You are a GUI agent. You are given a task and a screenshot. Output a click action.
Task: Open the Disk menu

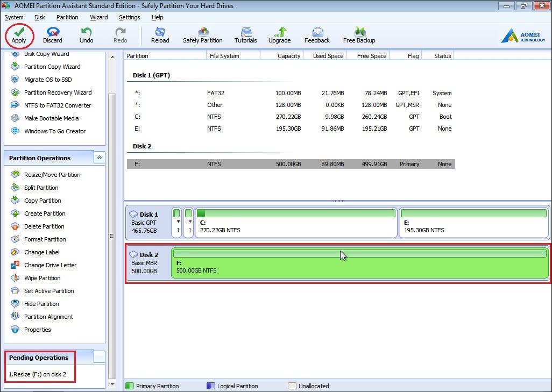coord(40,17)
